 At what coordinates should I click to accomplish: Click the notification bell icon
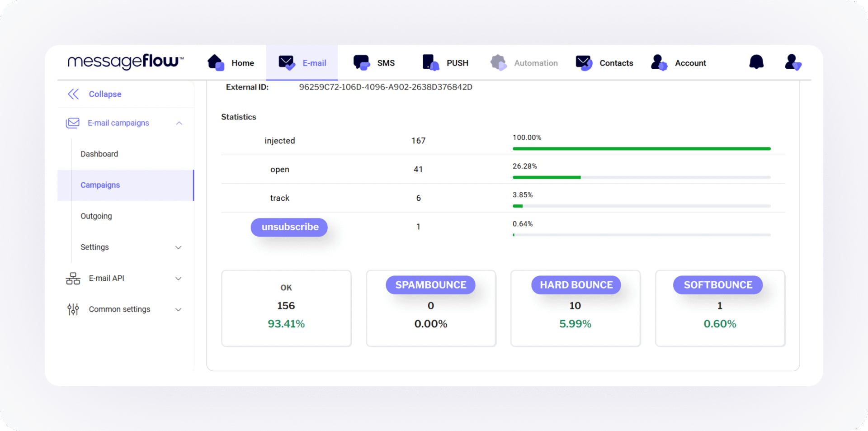coord(756,62)
